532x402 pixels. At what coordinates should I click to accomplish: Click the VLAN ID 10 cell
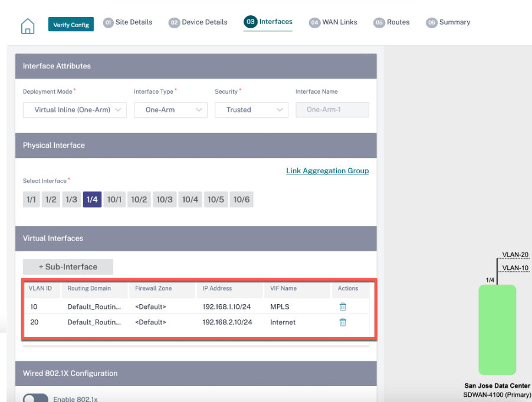(34, 307)
